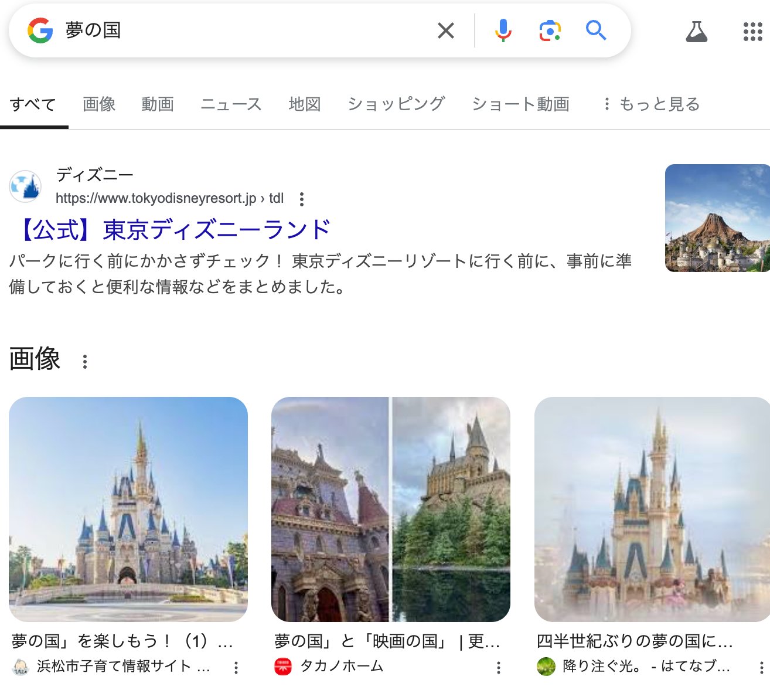The width and height of the screenshot is (770, 700).
Task: Open Search Labs flask icon
Action: (x=697, y=31)
